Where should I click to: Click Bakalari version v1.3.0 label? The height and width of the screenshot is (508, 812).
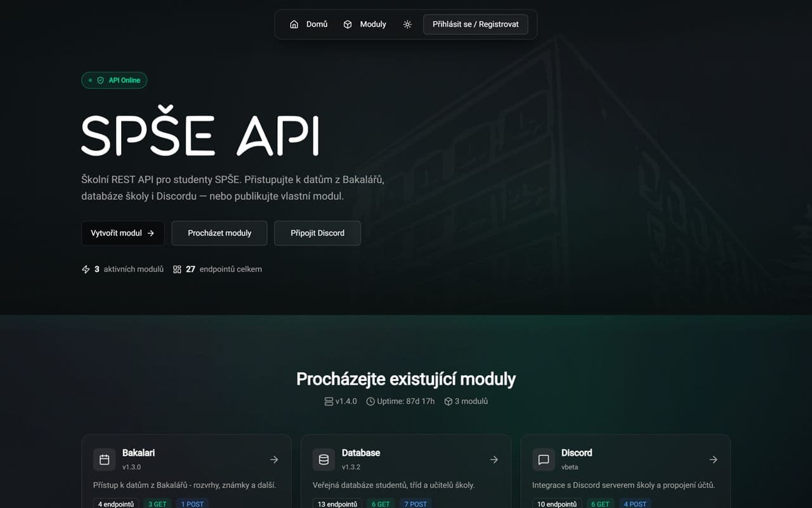click(131, 467)
